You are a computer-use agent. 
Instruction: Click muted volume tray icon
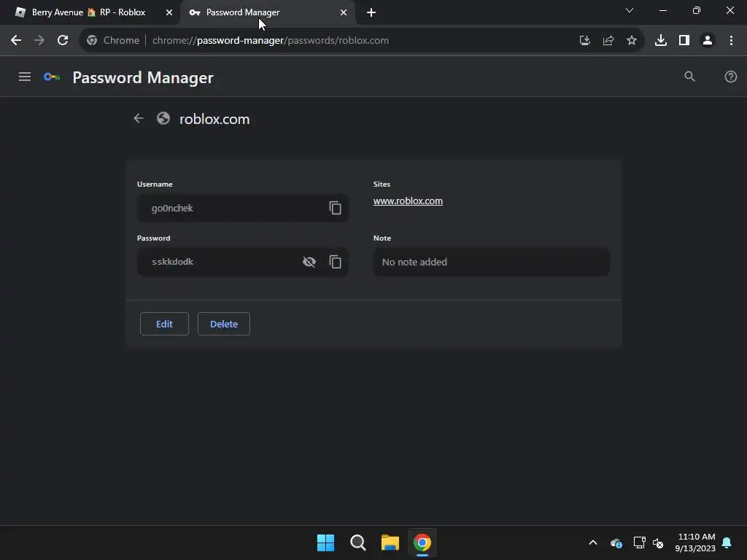point(659,542)
